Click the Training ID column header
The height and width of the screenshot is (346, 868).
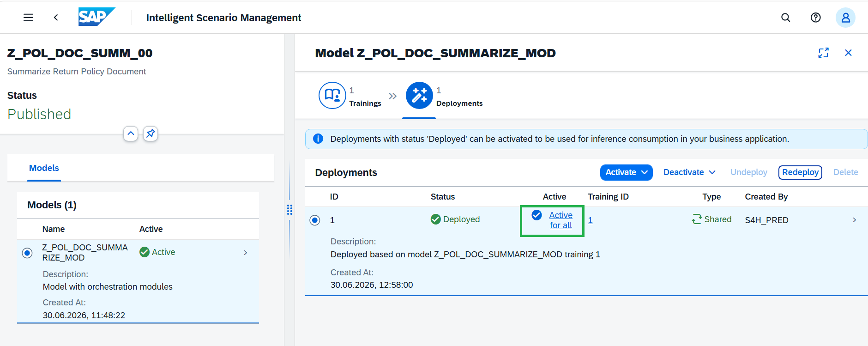pos(608,197)
